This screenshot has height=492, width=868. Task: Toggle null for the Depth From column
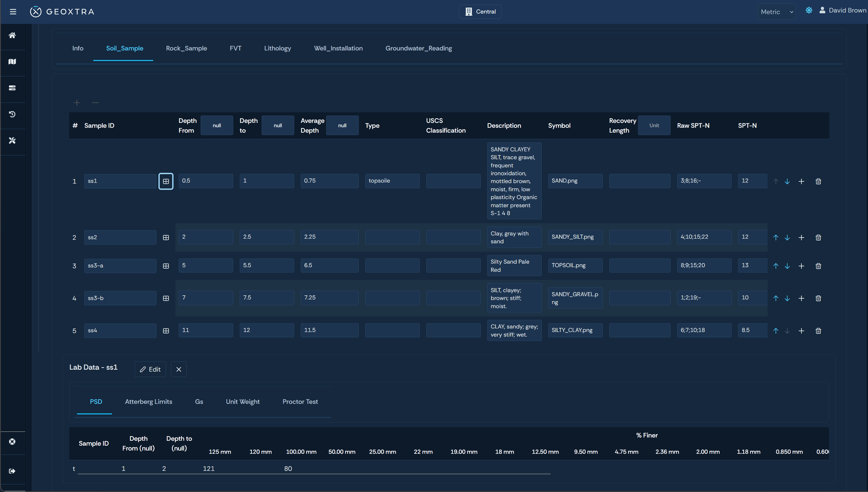click(x=217, y=125)
